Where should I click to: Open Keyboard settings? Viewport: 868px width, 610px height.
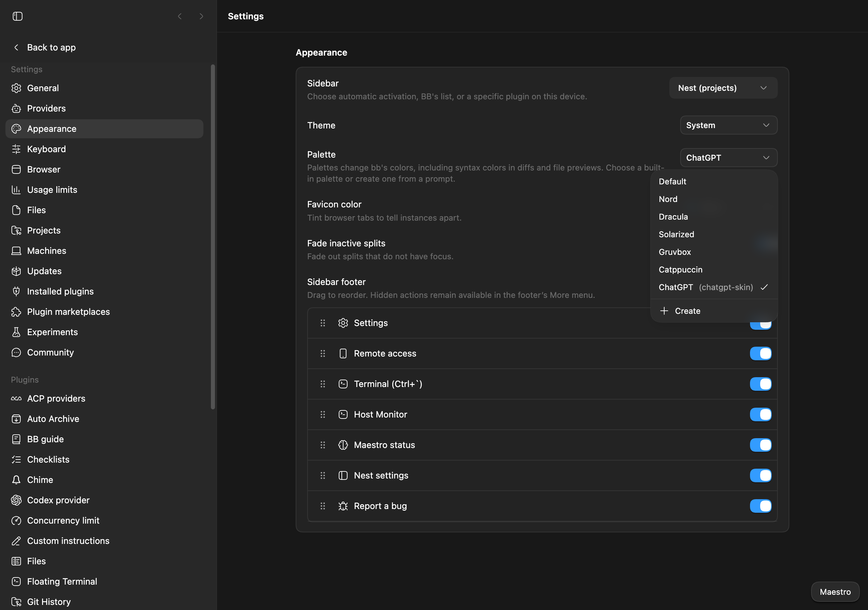(x=104, y=149)
